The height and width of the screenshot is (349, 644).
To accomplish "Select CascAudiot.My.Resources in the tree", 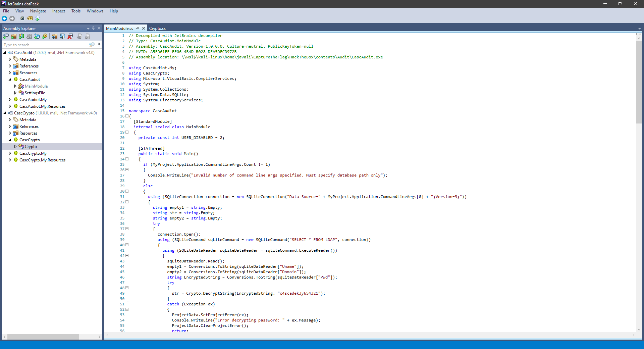I will click(x=42, y=106).
